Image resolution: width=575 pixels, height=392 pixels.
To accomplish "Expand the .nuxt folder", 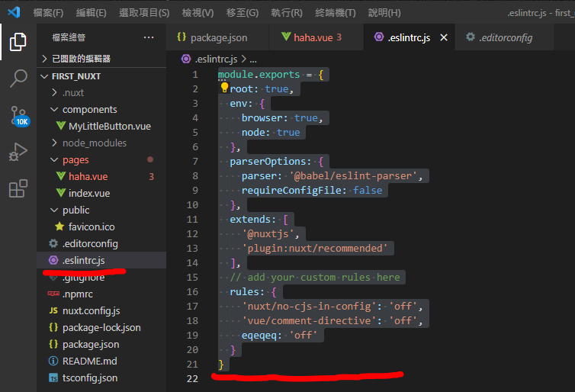I will (73, 92).
